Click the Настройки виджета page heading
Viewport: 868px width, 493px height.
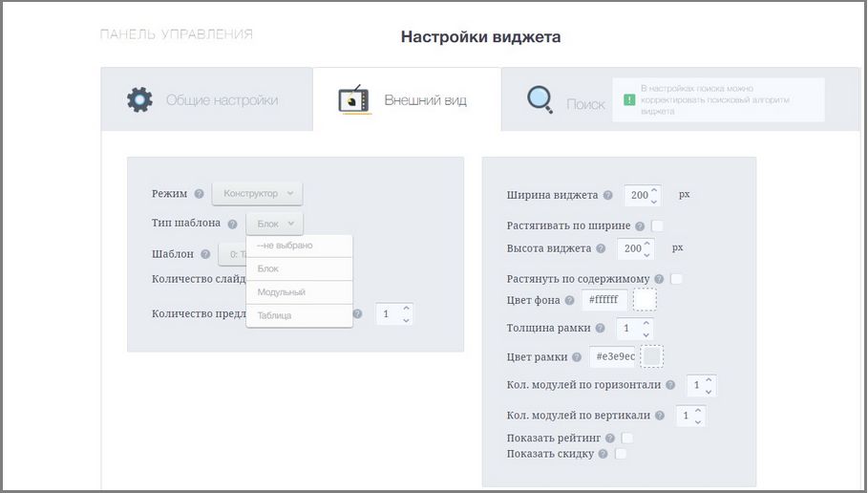click(480, 37)
